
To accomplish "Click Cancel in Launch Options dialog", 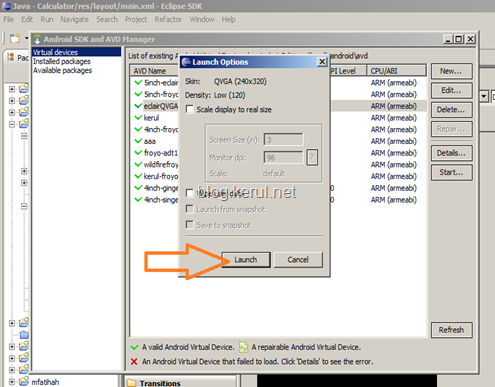I will coord(298,260).
